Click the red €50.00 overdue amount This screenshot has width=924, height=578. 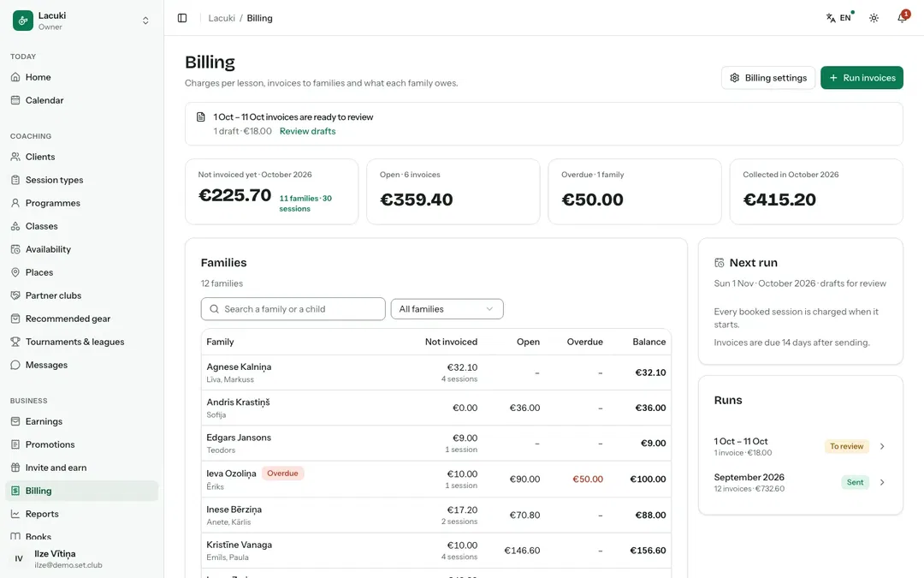coord(588,480)
